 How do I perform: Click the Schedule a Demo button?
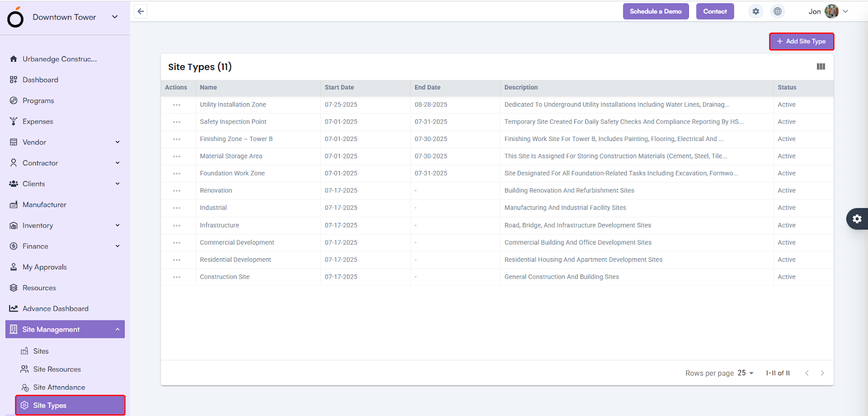point(655,11)
